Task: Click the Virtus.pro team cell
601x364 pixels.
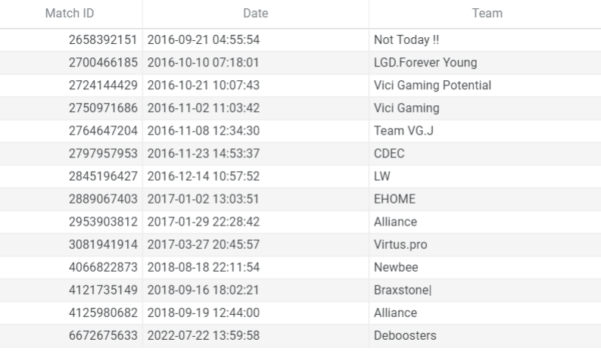Action: [401, 245]
